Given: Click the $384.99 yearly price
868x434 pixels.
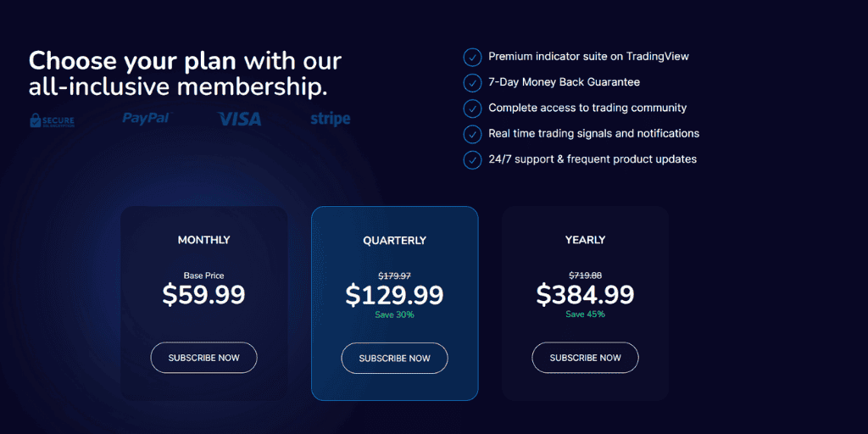Looking at the screenshot, I should (585, 295).
